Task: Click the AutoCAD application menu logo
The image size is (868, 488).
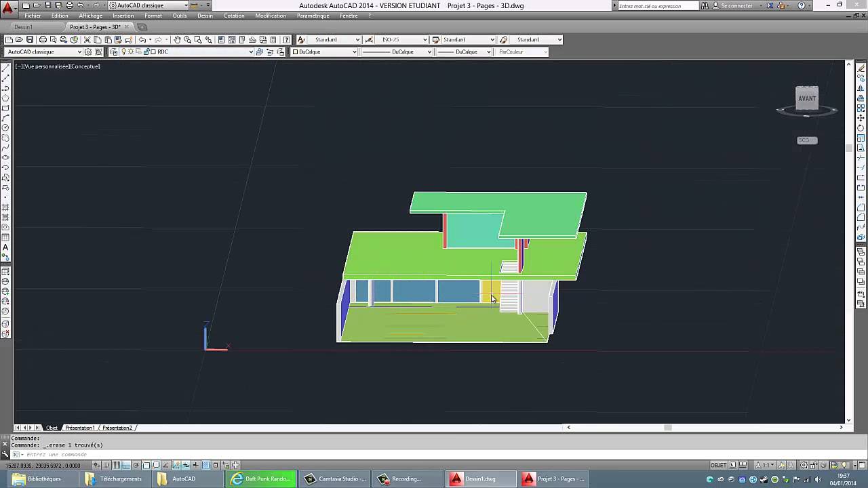Action: [x=7, y=7]
